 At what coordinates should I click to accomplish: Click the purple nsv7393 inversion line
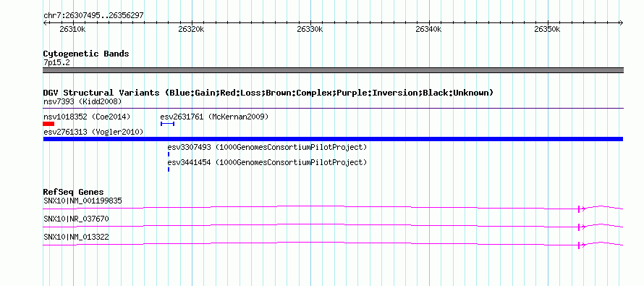[x=333, y=109]
